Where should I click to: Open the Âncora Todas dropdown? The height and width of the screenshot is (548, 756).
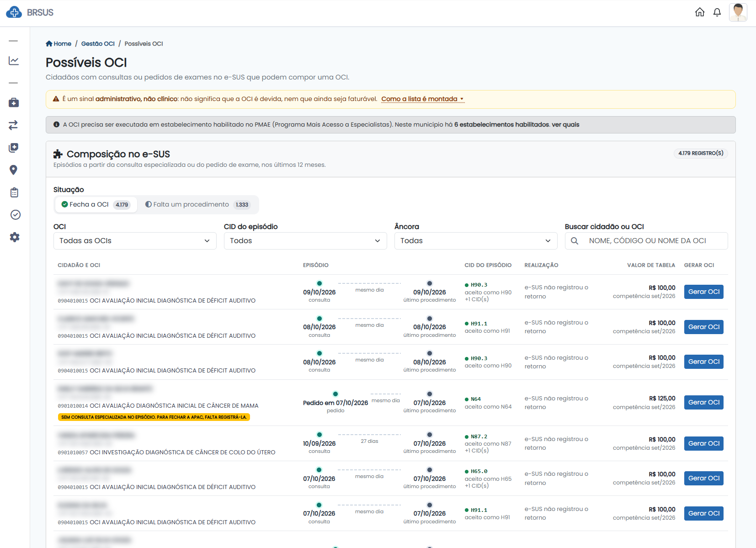(x=476, y=241)
